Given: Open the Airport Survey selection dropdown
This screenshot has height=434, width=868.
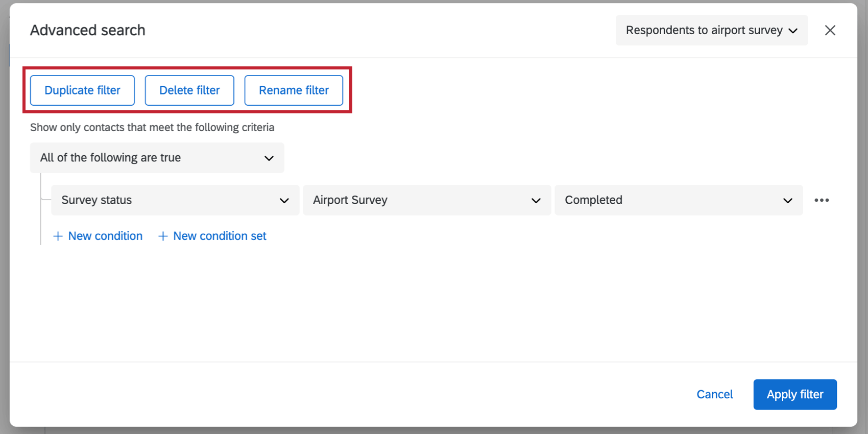Looking at the screenshot, I should (419, 200).
